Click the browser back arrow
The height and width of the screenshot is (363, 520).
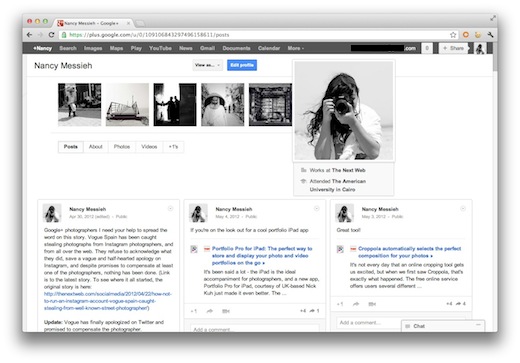coord(29,35)
